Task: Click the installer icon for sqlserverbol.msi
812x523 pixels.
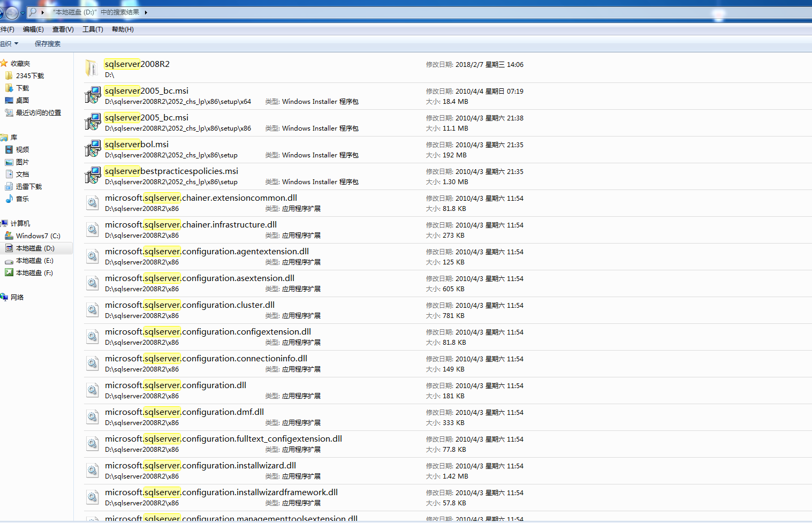Action: 93,149
